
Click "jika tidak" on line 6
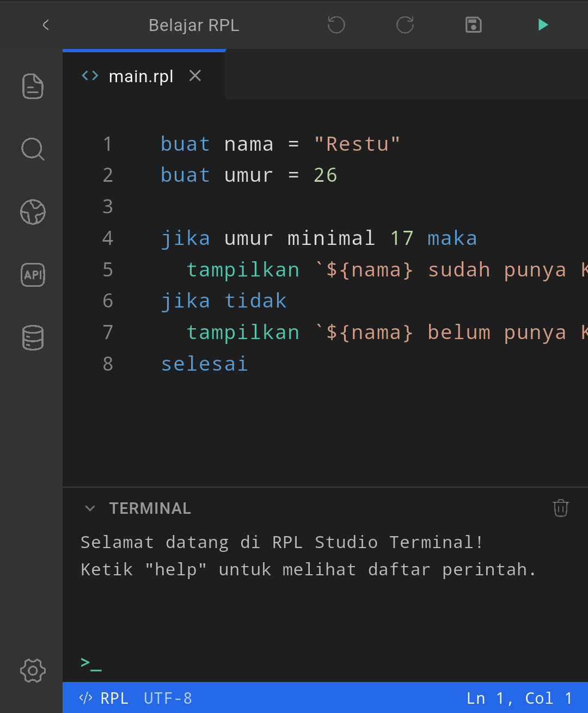point(224,301)
